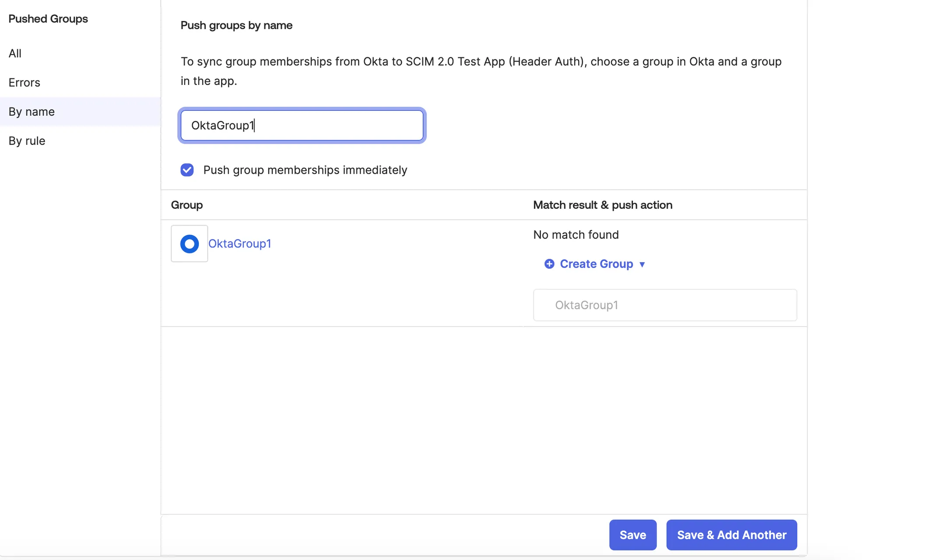This screenshot has height=560, width=937.
Task: Uncheck Push group memberships immediately
Action: coord(187,169)
